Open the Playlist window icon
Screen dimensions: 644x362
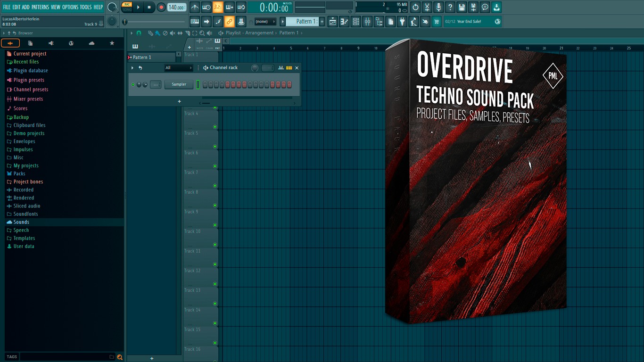coord(333,22)
